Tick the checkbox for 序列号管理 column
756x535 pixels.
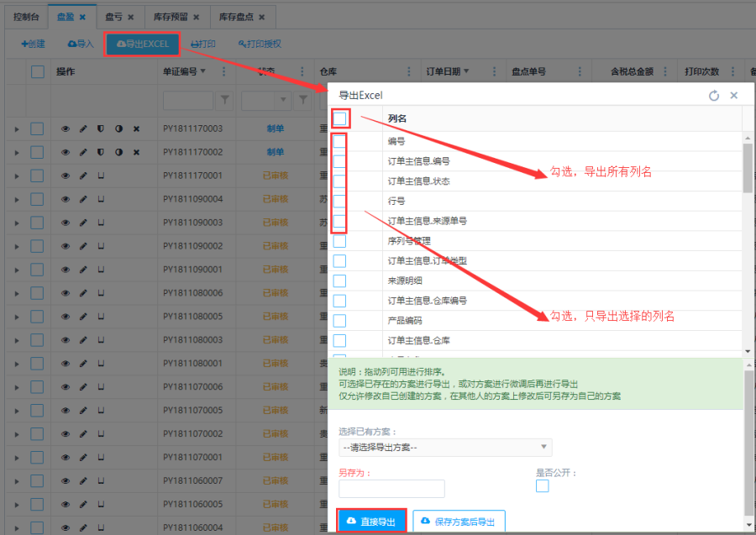coord(339,240)
